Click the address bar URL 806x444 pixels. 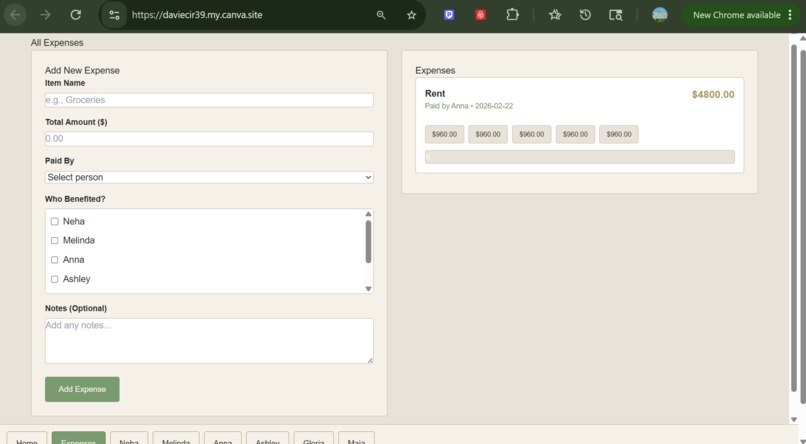pyautogui.click(x=197, y=15)
